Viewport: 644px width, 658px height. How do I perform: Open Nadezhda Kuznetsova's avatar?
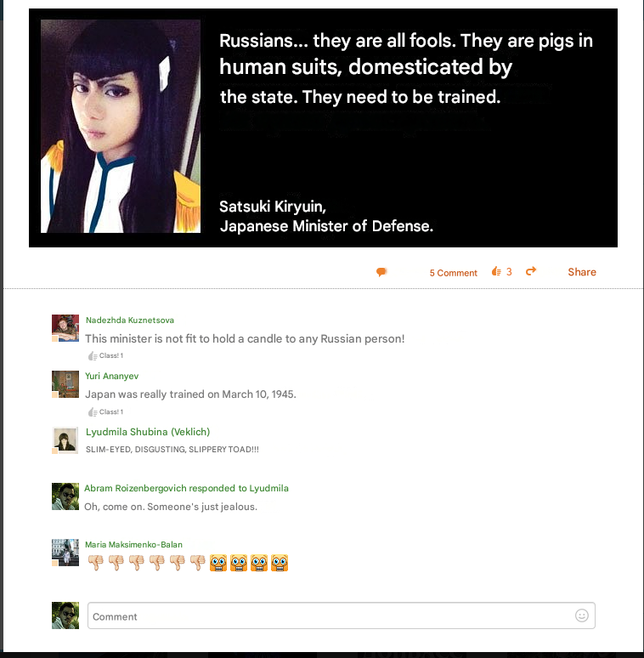pos(65,328)
